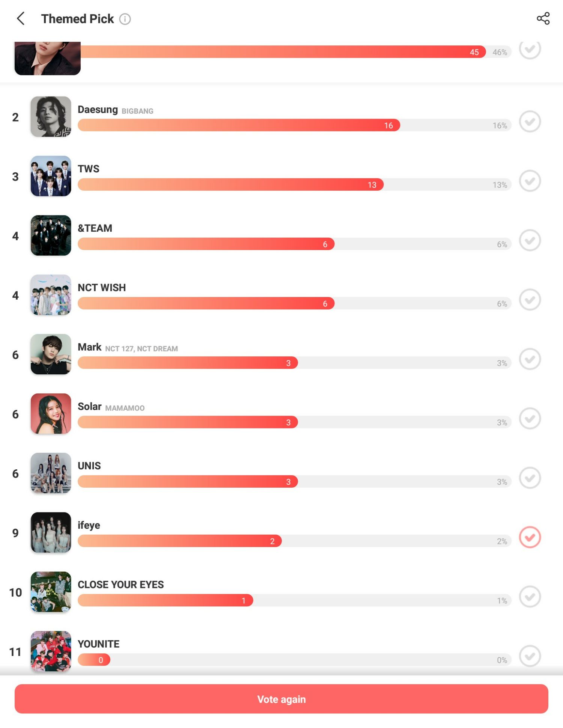This screenshot has width=563, height=728.
Task: Check the CLOSE YOUR EYES vote circle
Action: coord(530,597)
